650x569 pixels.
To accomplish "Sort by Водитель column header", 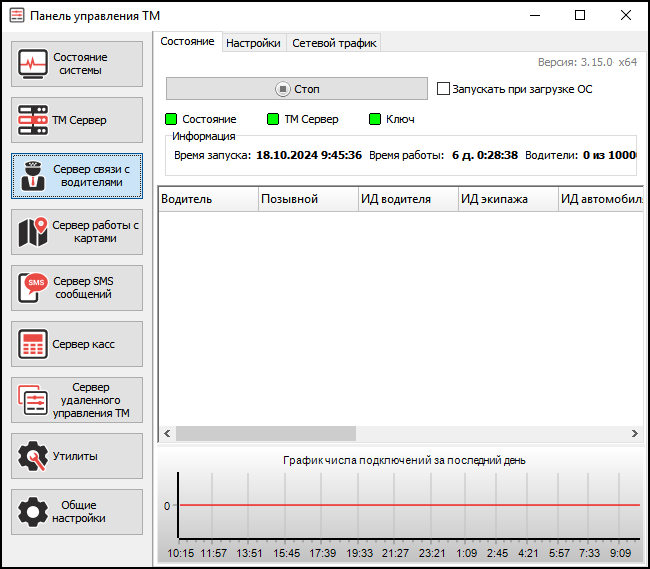I will [x=208, y=199].
